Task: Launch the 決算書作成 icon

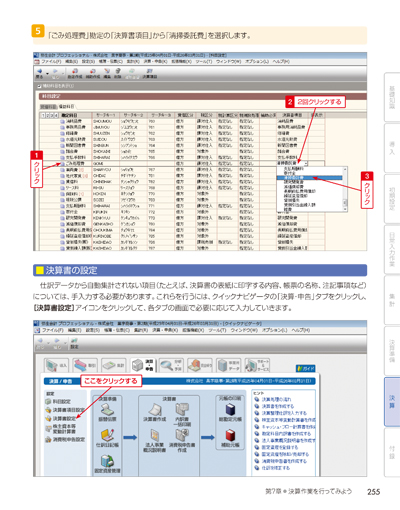Action: point(155,413)
